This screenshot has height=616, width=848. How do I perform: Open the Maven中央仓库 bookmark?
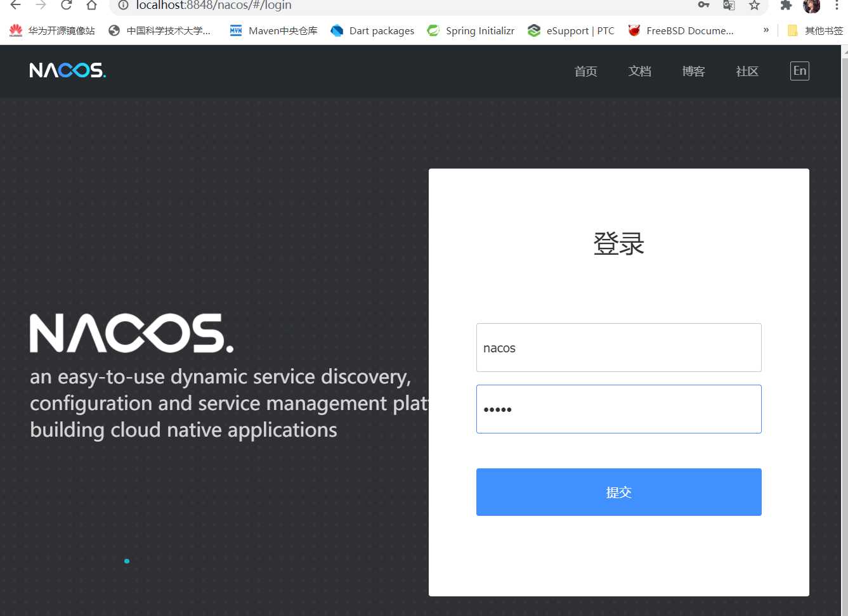tap(273, 30)
